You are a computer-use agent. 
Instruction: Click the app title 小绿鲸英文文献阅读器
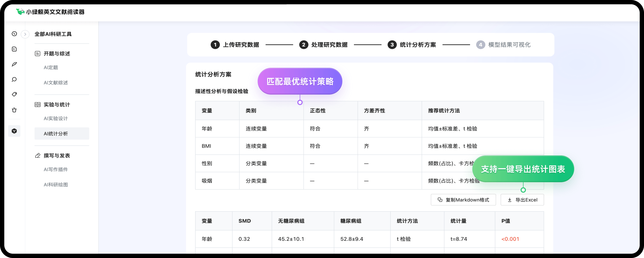click(x=55, y=12)
